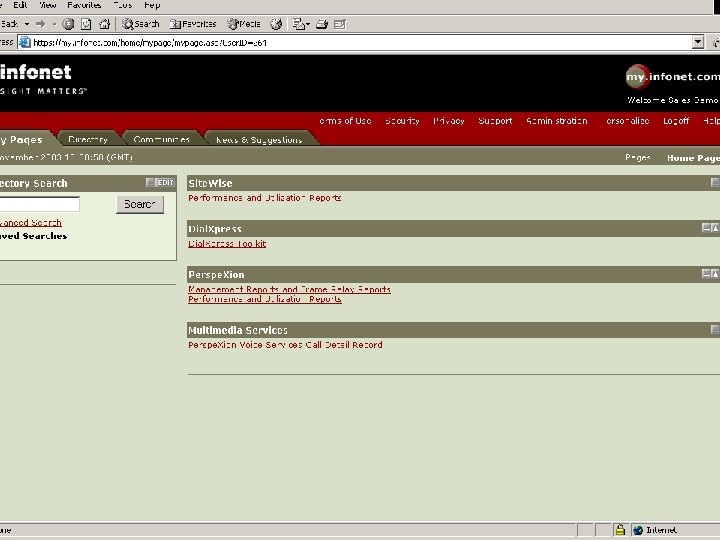Open PerspeXion Voice Services Call Detail Record
Screen dimensions: 720x540
click(x=285, y=345)
